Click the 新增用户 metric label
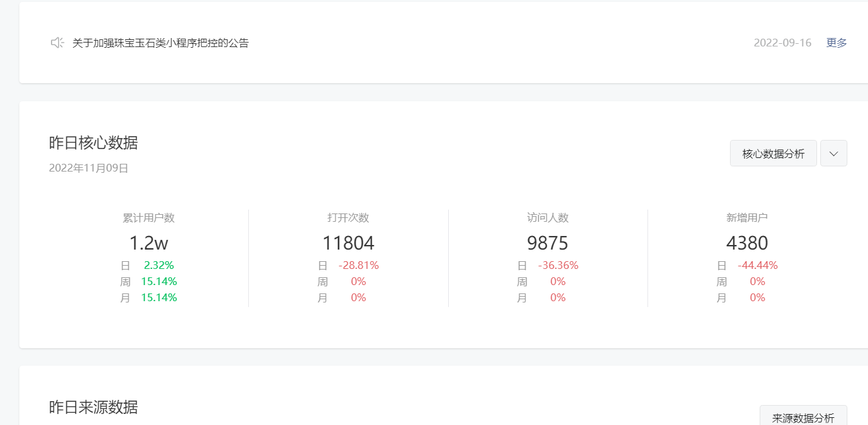 747,218
